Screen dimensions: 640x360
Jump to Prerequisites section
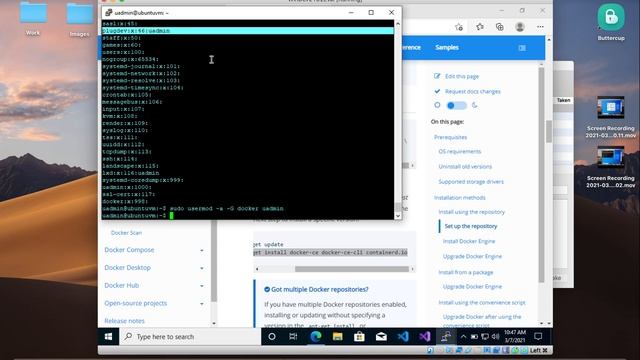450,137
